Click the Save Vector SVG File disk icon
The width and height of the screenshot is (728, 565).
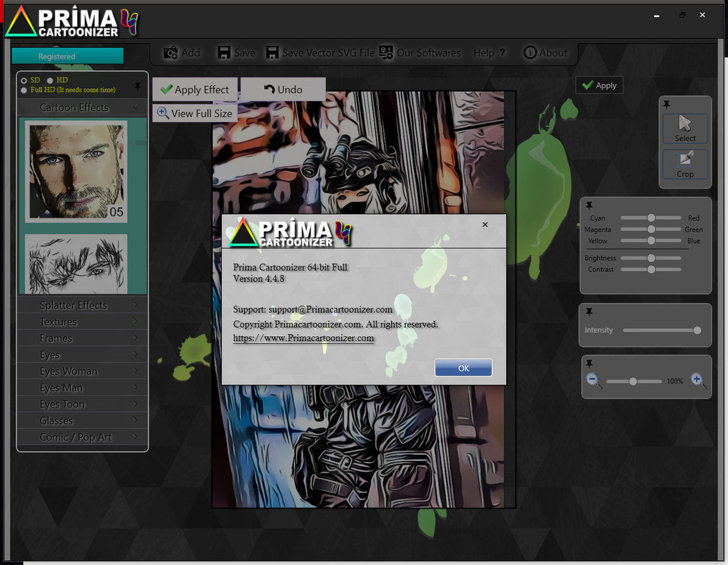click(272, 52)
